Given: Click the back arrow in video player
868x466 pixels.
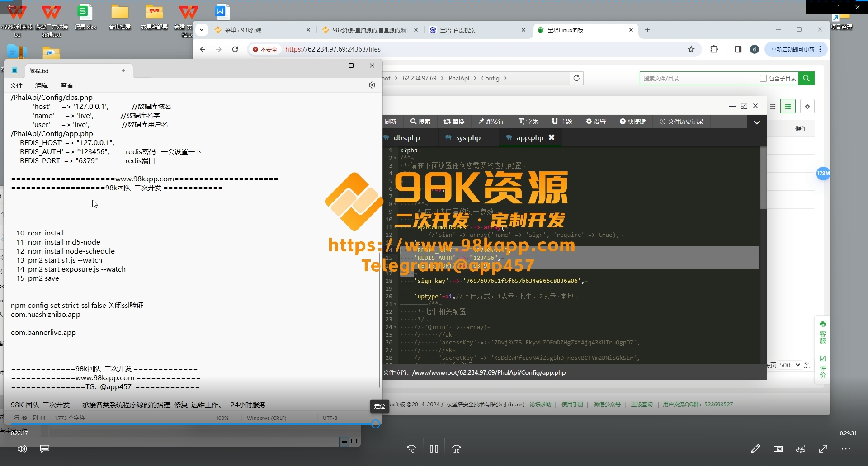Looking at the screenshot, I should (x=11, y=6).
